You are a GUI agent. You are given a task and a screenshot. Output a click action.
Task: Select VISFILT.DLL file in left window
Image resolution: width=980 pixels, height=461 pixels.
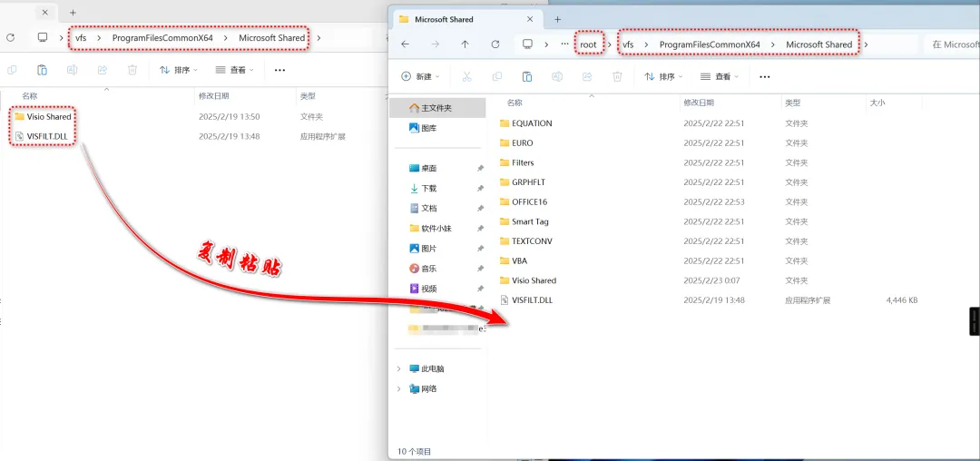47,136
